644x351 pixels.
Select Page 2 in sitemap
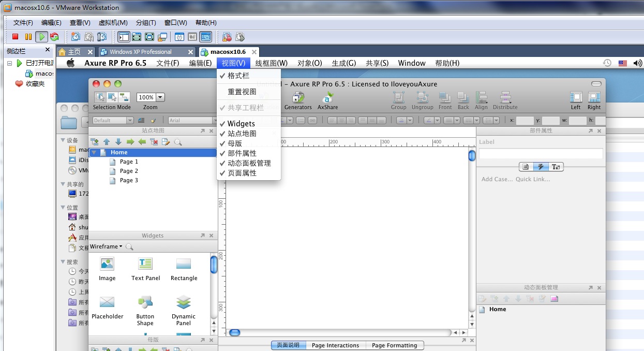[x=129, y=171]
